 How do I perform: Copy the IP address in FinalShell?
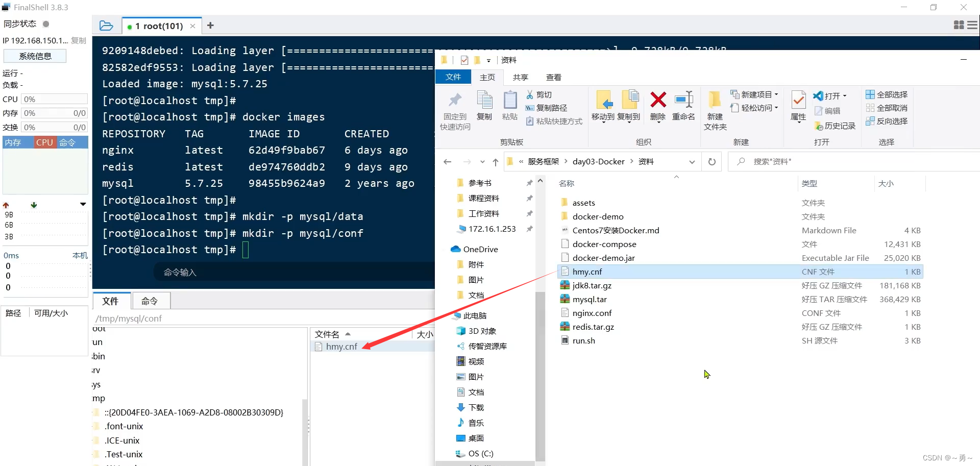click(79, 40)
